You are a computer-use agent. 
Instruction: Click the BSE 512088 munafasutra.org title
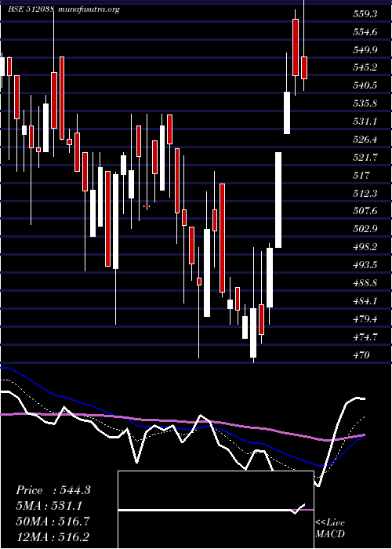tap(64, 9)
